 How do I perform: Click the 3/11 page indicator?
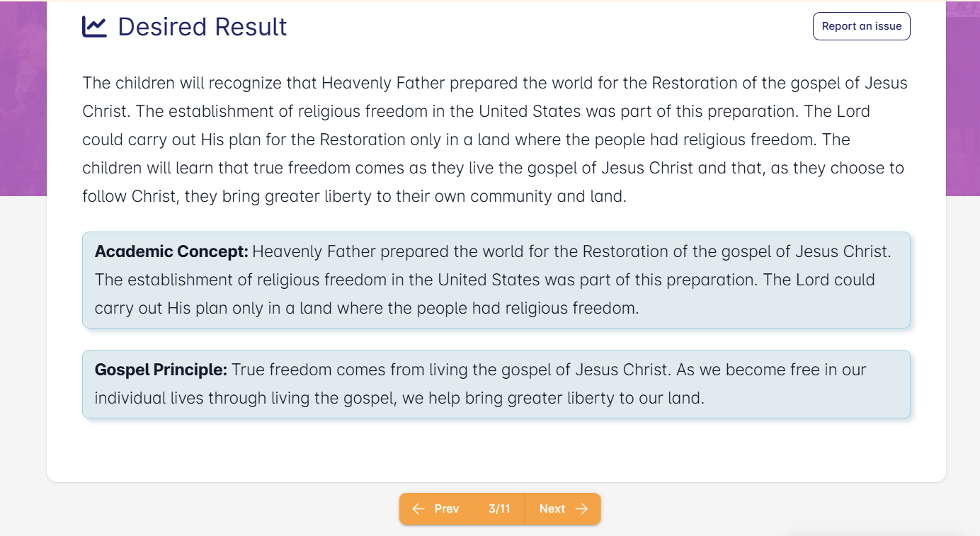click(x=499, y=509)
